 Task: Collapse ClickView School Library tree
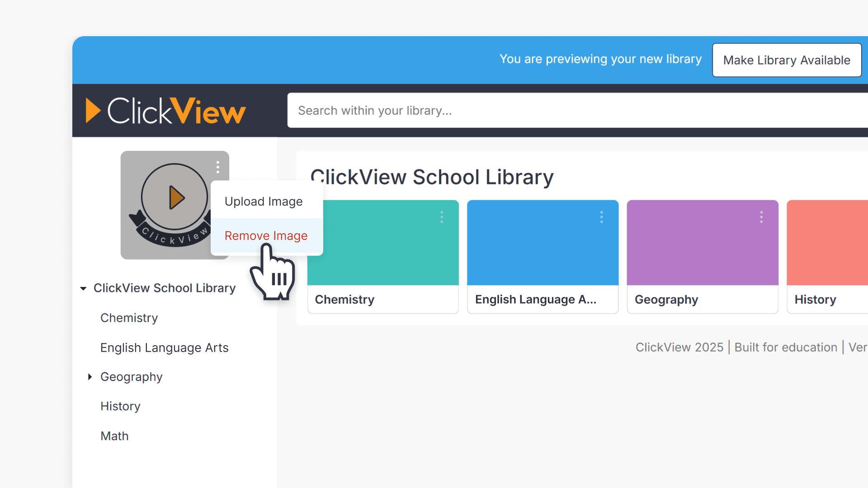pyautogui.click(x=83, y=288)
